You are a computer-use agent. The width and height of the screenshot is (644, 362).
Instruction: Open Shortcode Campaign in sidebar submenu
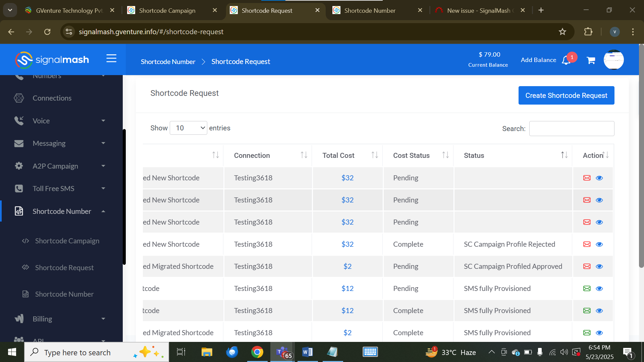67,241
